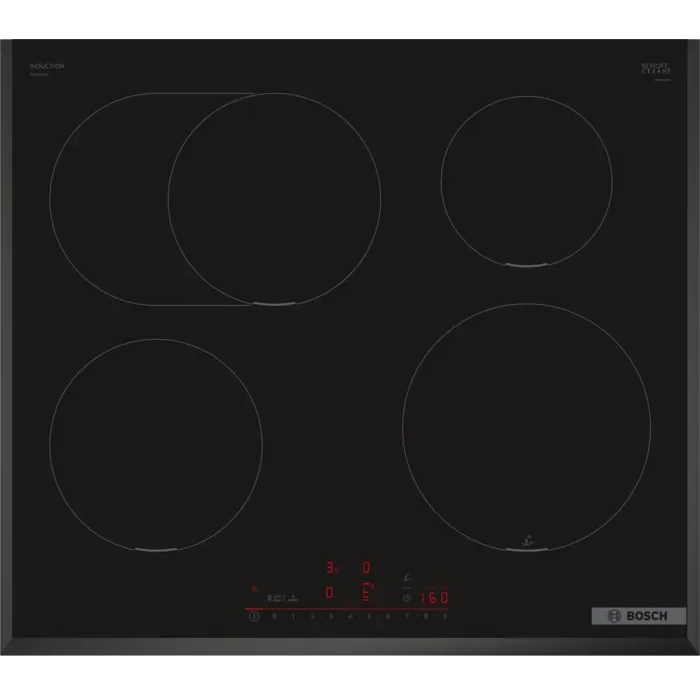The width and height of the screenshot is (700, 700).
Task: Select the front left zone display showing 0
Action: coord(330,593)
